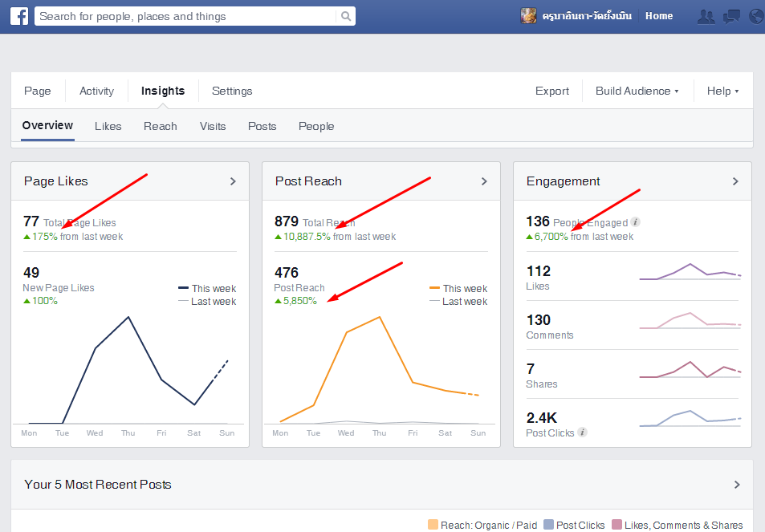Viewport: 765px width, 532px height.
Task: Click the 6,700% from last week text
Action: point(580,237)
